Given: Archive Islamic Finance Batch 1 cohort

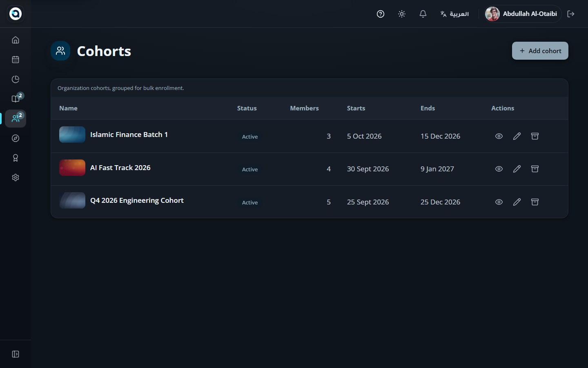Looking at the screenshot, I should (535, 136).
